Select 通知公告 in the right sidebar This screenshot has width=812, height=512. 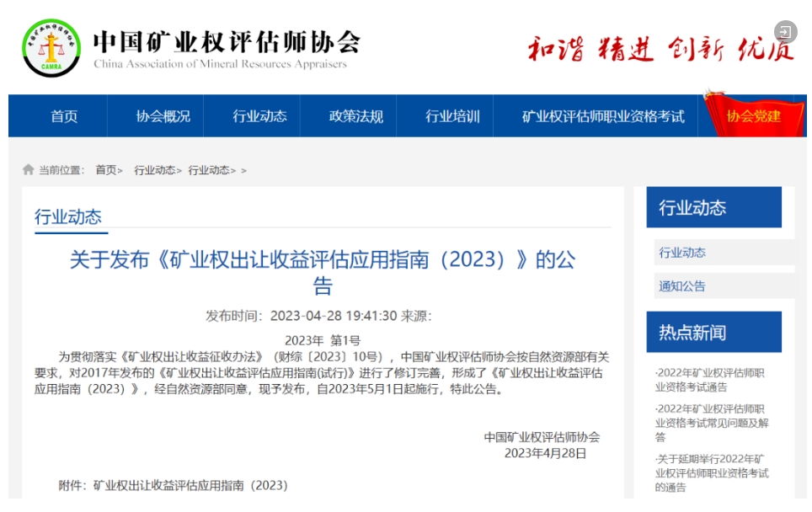(682, 286)
